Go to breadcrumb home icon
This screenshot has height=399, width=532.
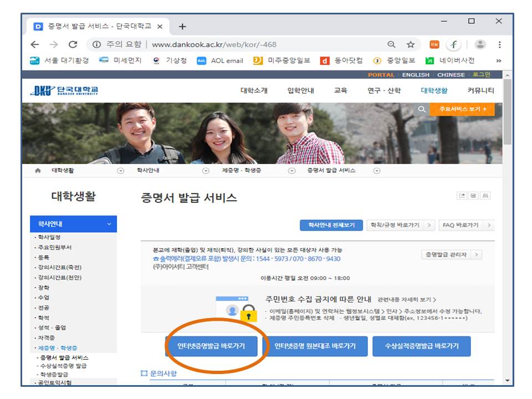click(x=38, y=171)
